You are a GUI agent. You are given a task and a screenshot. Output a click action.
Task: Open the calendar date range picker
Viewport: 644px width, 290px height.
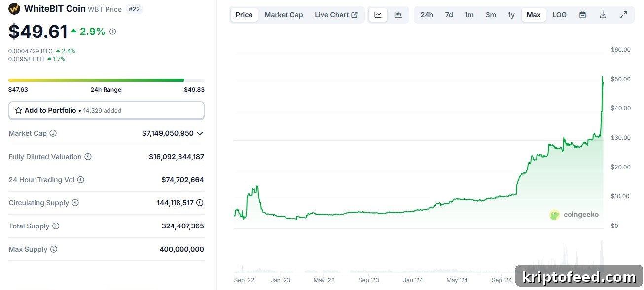(582, 15)
